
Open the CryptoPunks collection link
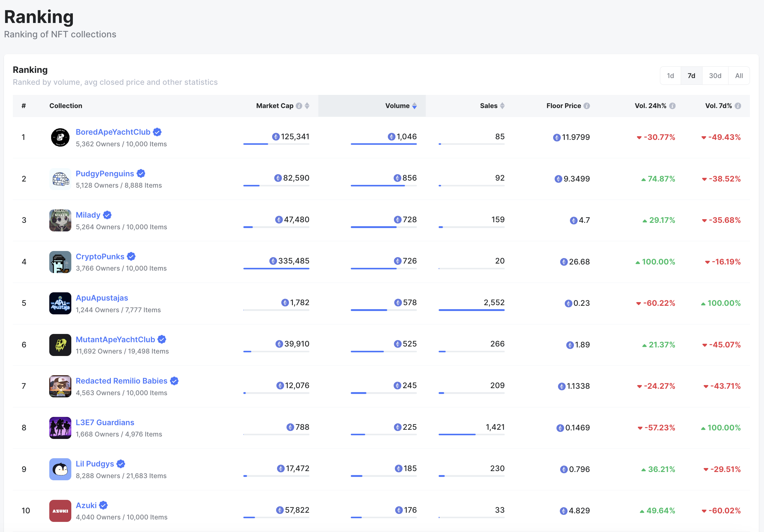[x=100, y=257]
